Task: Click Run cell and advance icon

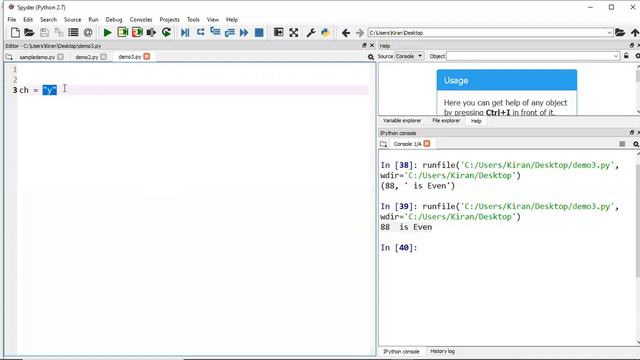Action: 137,33
